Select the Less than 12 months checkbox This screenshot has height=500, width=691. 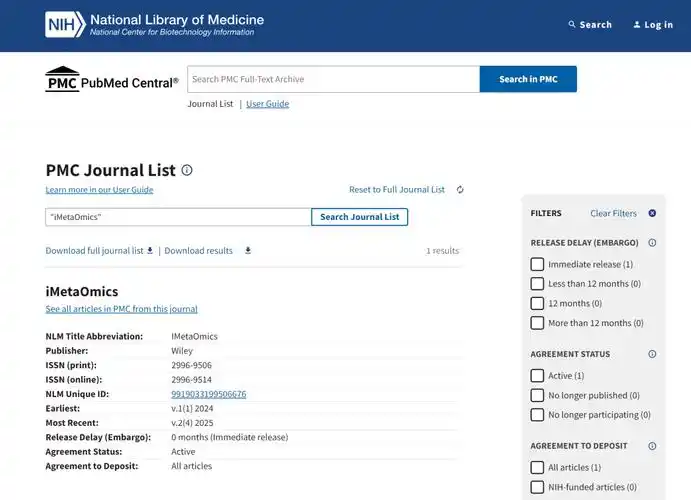538,284
